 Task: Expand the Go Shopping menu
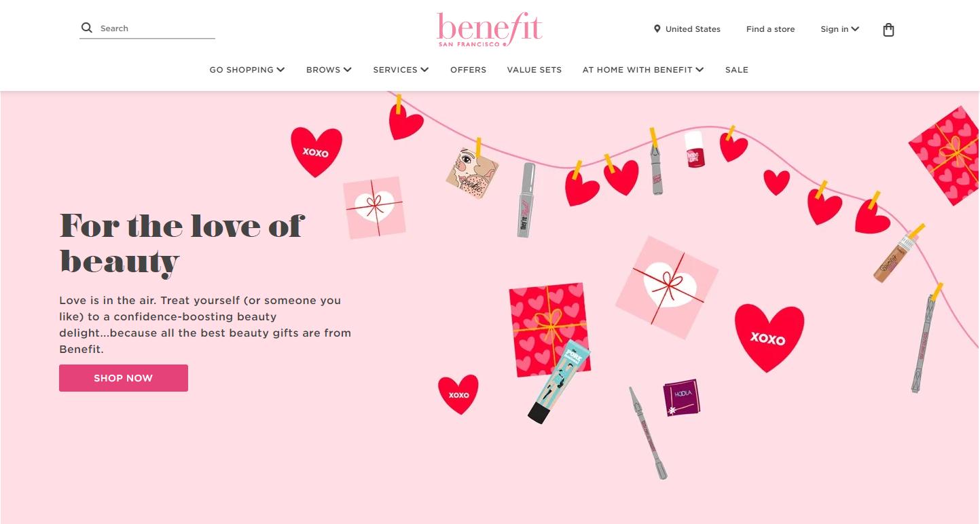[247, 69]
